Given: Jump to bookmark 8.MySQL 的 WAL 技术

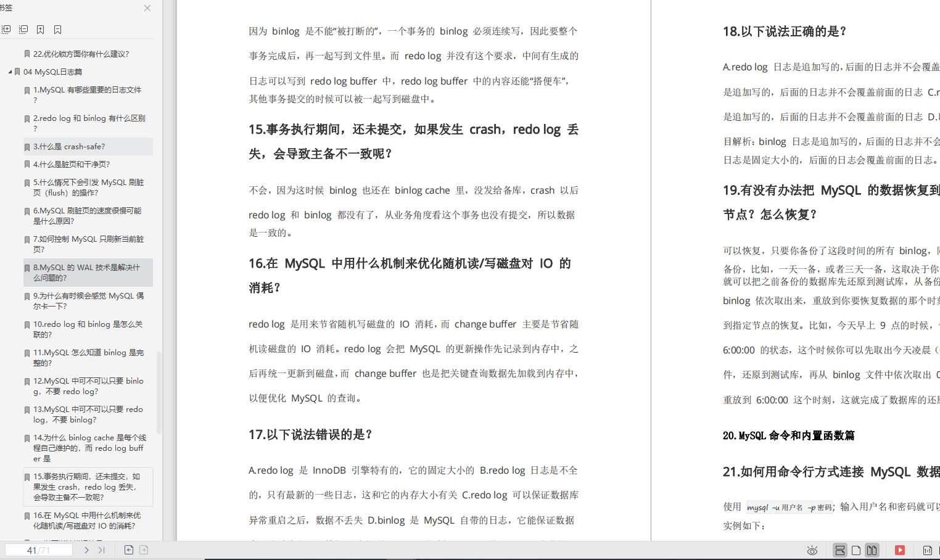Looking at the screenshot, I should click(x=87, y=273).
